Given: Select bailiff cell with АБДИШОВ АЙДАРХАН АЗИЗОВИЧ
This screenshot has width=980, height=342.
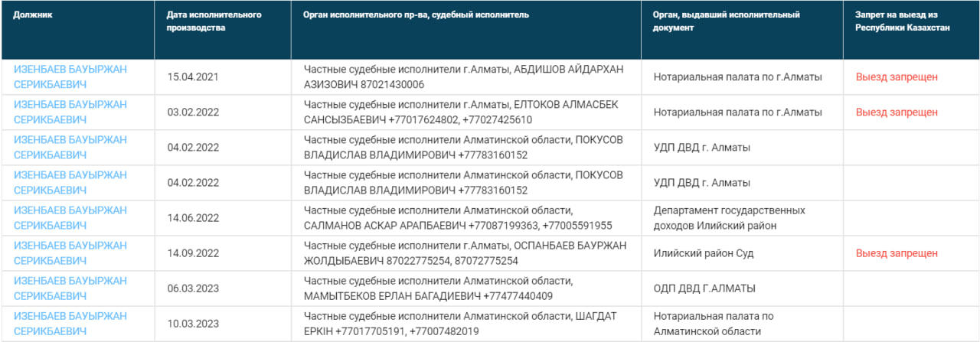Looking at the screenshot, I should tap(463, 77).
